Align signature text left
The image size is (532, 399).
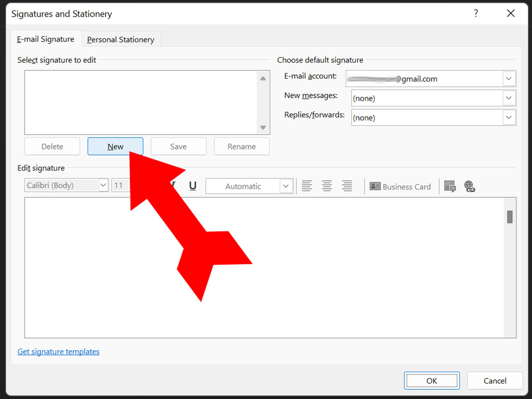point(307,186)
